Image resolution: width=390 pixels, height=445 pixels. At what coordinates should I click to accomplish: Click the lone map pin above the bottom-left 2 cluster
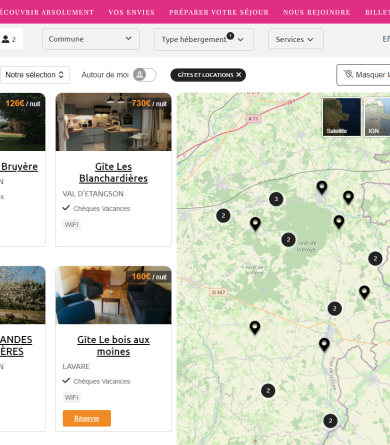(x=255, y=328)
